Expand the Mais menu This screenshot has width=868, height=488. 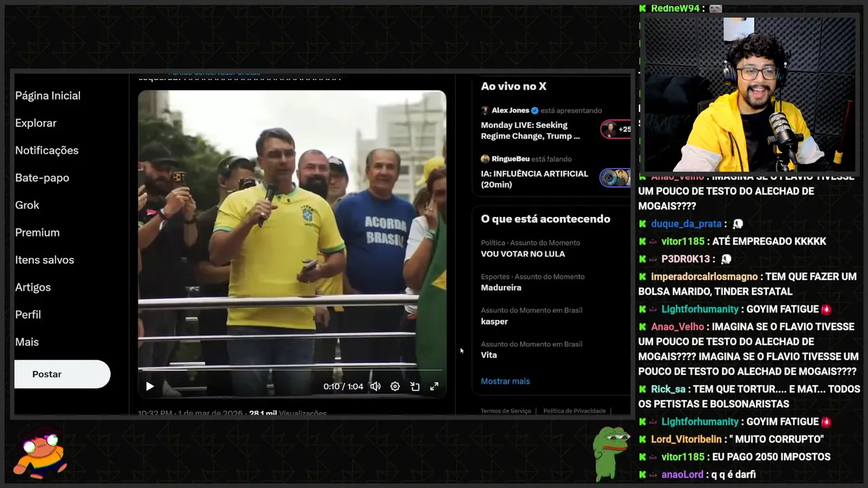click(x=27, y=342)
